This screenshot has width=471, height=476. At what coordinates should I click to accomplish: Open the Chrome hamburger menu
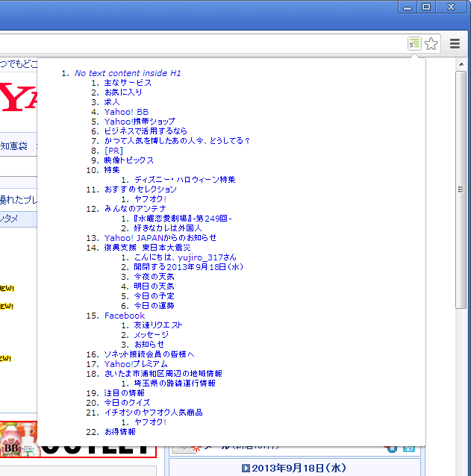point(455,44)
